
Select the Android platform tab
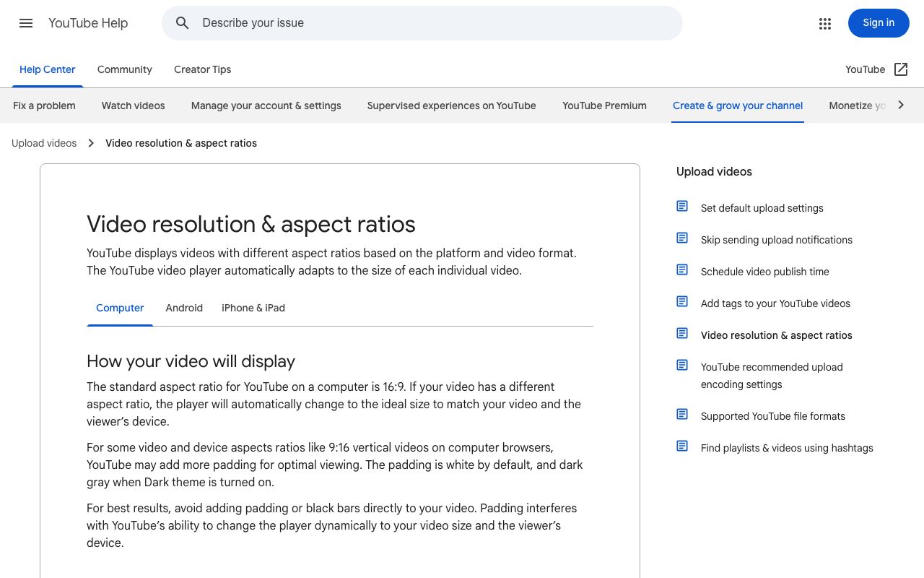coord(184,308)
